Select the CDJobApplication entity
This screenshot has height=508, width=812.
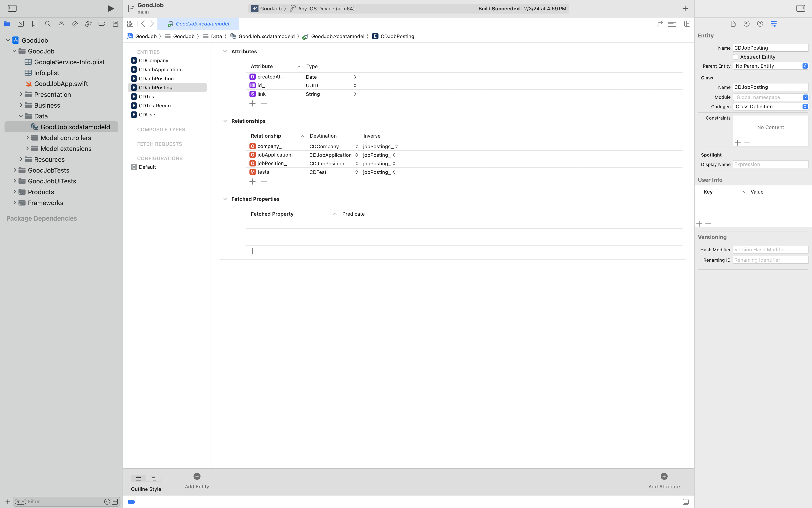[160, 69]
